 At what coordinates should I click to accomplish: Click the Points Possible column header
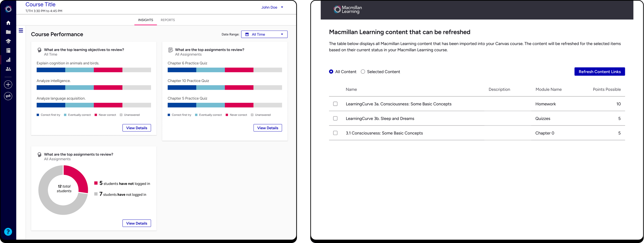(607, 89)
